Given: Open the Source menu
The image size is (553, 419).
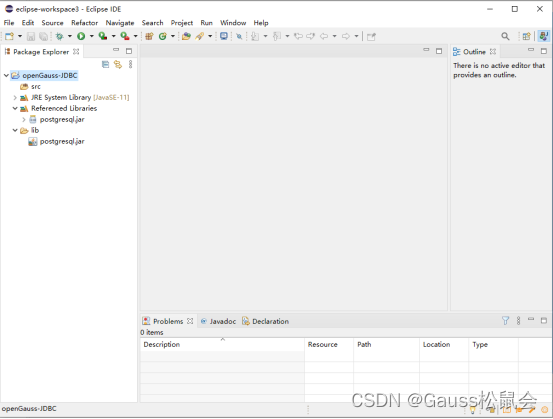Looking at the screenshot, I should 52,23.
